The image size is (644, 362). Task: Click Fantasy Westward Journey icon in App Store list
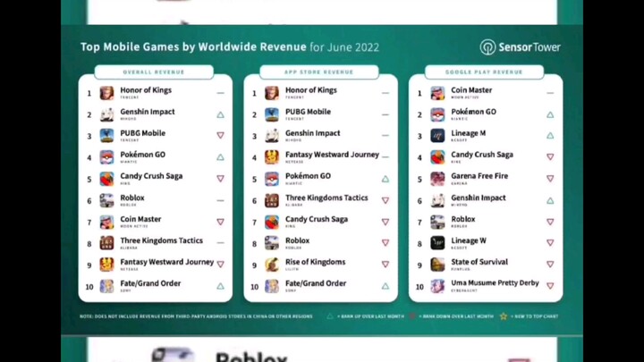pos(272,157)
